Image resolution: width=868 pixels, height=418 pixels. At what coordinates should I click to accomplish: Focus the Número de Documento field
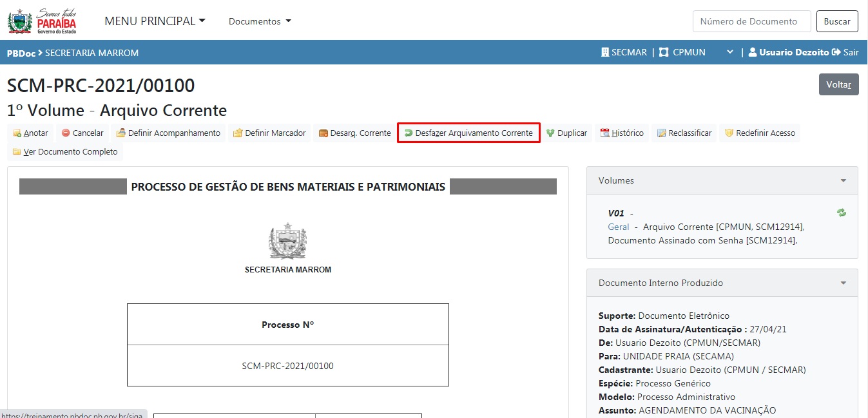click(x=751, y=21)
